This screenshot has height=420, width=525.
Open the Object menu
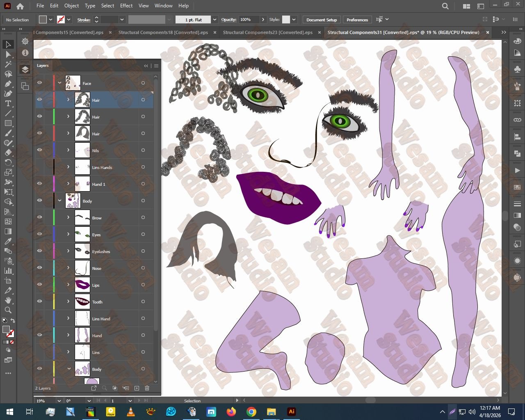(x=71, y=6)
